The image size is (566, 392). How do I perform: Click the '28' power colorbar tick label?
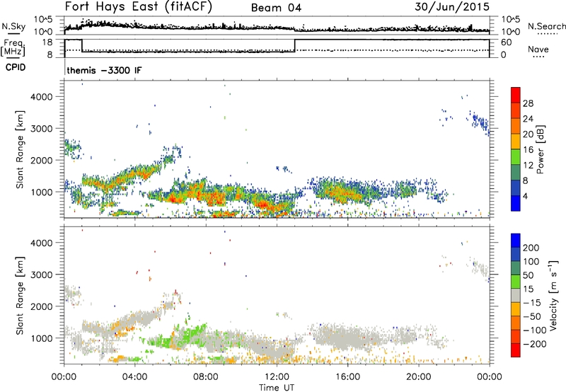528,103
